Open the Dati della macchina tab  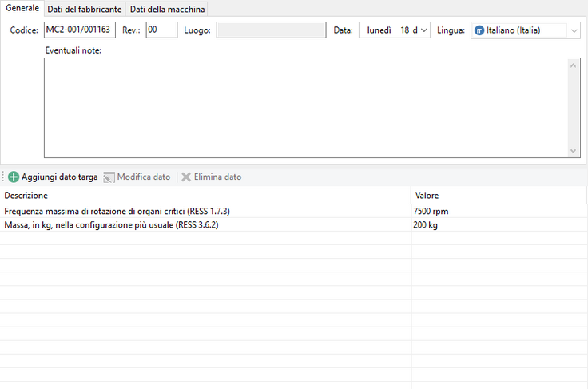click(x=168, y=10)
